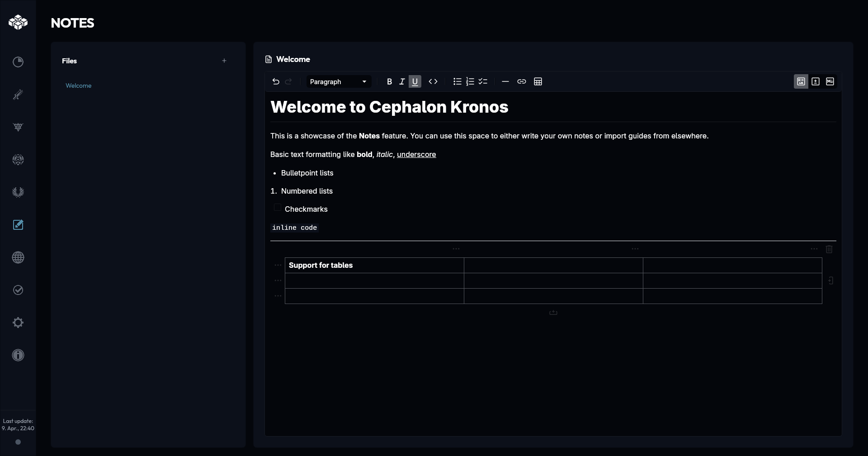Viewport: 868px width, 456px height.
Task: Insert a hyperlink
Action: [522, 81]
